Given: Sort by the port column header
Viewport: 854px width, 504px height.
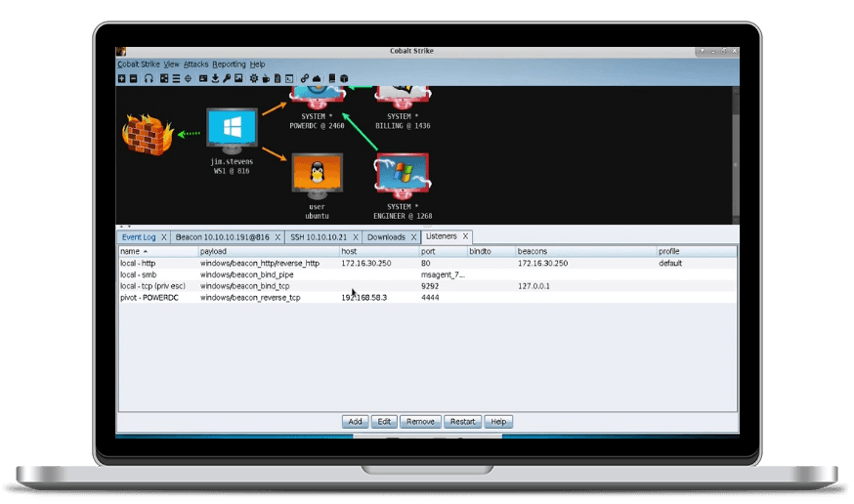Looking at the screenshot, I should (x=443, y=251).
